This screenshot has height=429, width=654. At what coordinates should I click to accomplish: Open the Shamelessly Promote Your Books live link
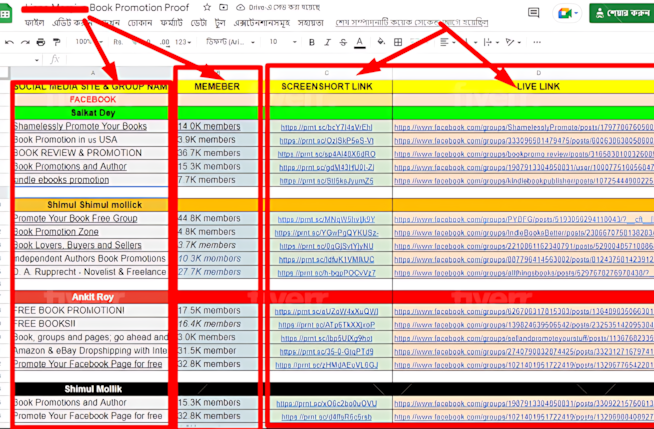click(x=523, y=127)
